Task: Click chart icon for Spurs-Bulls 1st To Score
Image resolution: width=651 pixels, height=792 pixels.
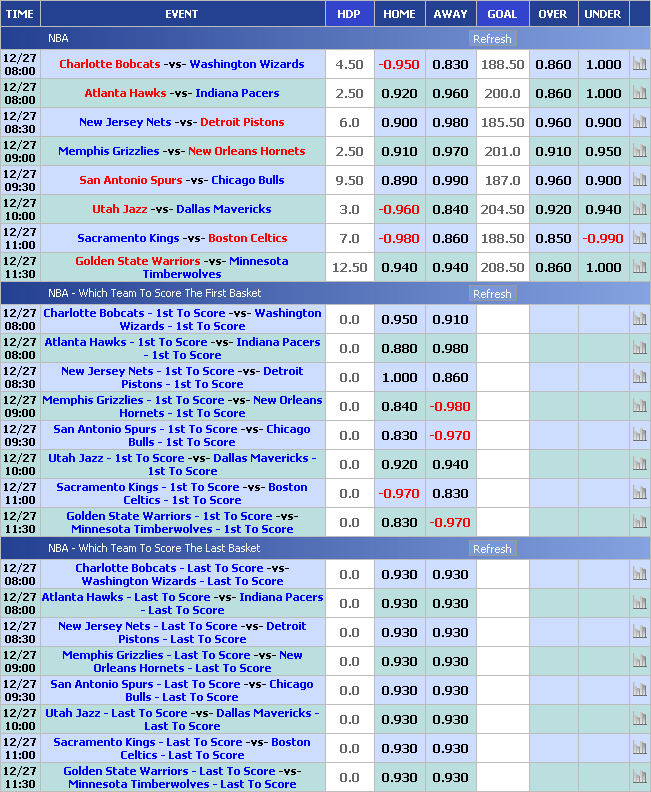Action: pos(639,436)
